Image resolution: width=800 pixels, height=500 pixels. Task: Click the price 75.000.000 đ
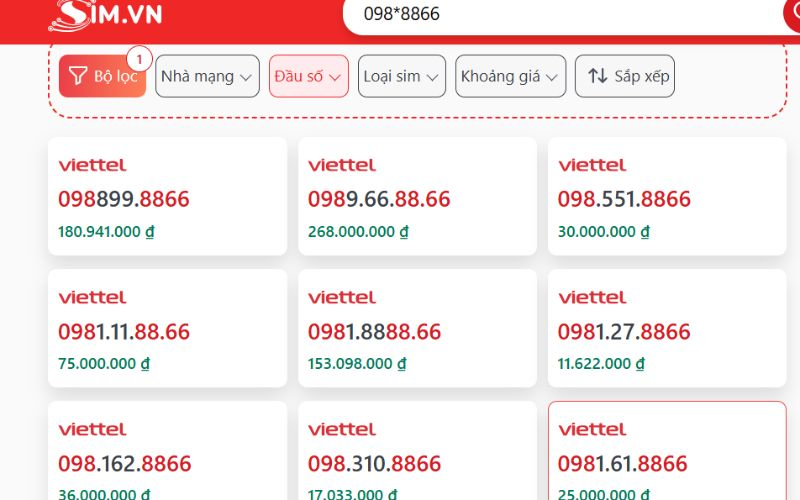(104, 364)
